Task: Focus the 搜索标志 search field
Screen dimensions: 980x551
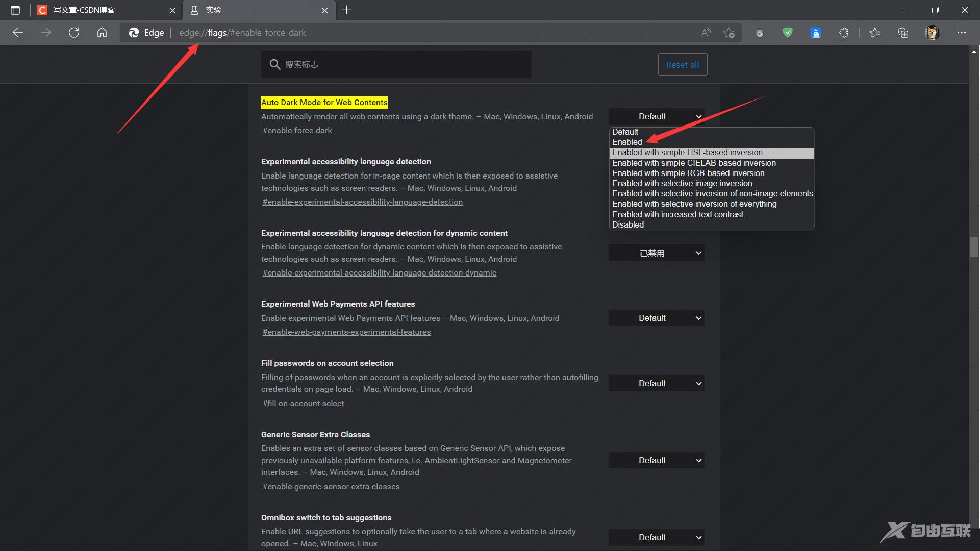Action: click(x=396, y=64)
